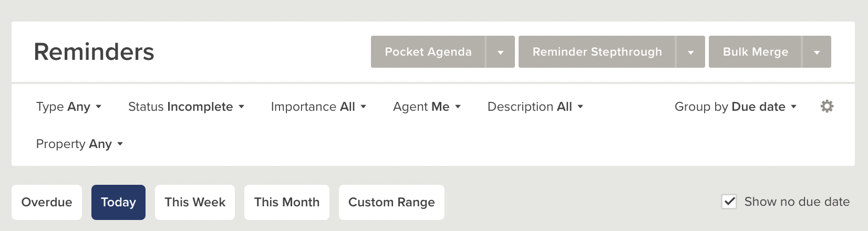This screenshot has width=868, height=231.
Task: Click the Pocket Agenda button
Action: (428, 52)
